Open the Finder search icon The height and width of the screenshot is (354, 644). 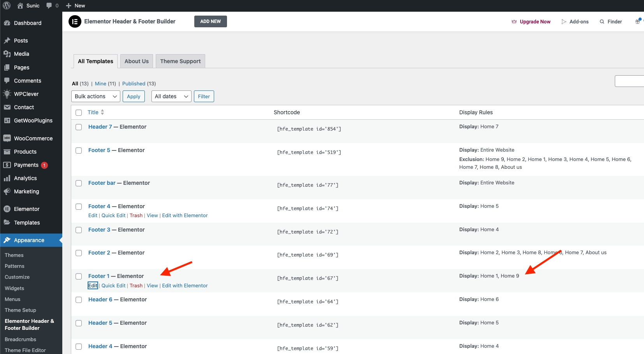(x=602, y=22)
